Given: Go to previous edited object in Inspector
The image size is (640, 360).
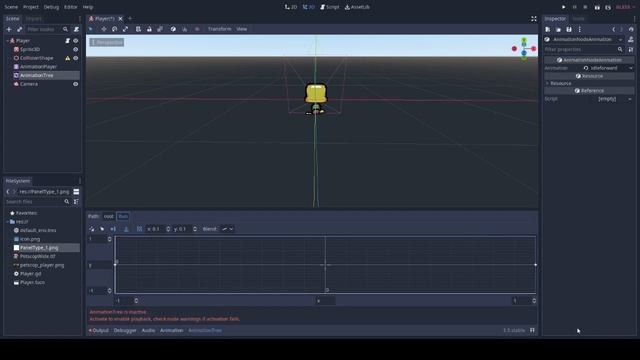Looking at the screenshot, I should coord(613,29).
